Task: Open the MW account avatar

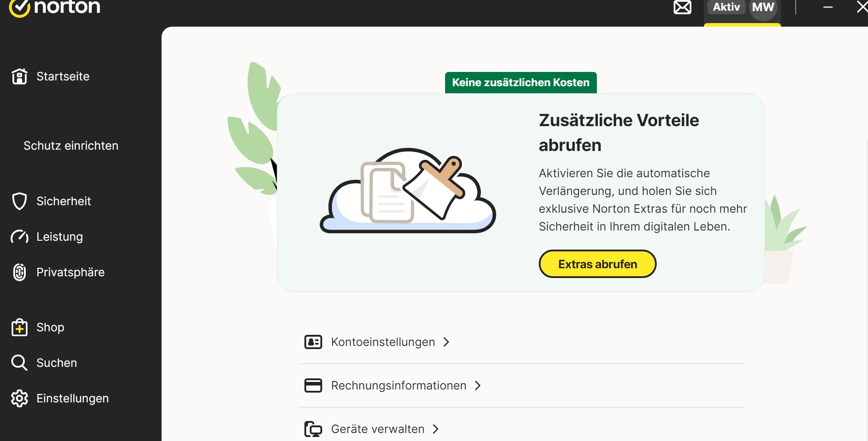Action: point(763,8)
